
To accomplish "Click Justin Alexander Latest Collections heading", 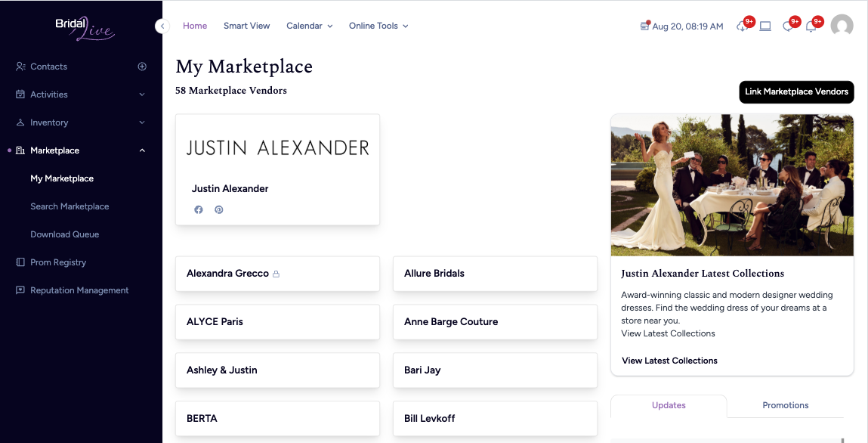I will 703,274.
